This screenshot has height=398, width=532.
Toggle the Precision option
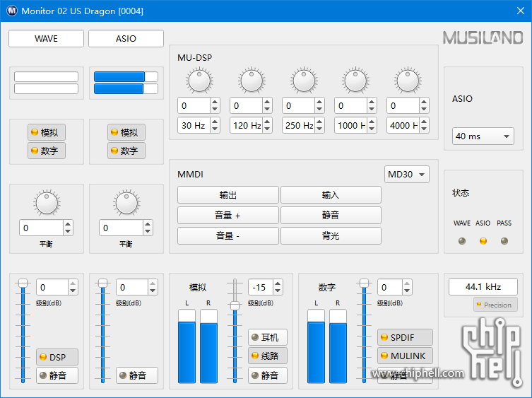tap(495, 305)
